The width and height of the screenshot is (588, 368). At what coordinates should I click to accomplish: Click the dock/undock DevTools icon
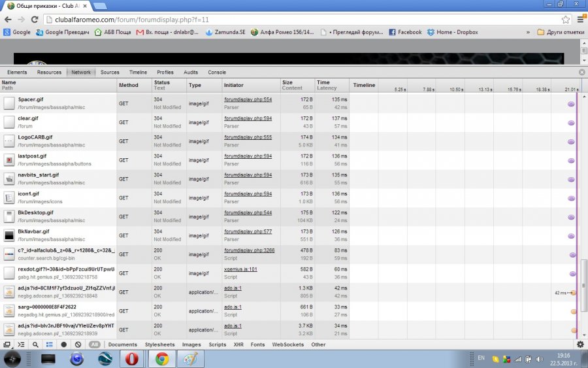(7, 344)
